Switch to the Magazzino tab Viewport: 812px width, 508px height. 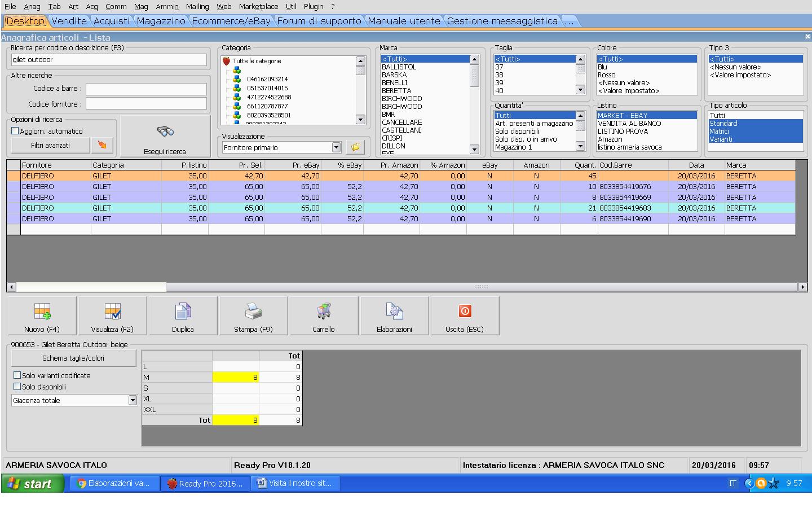click(161, 21)
